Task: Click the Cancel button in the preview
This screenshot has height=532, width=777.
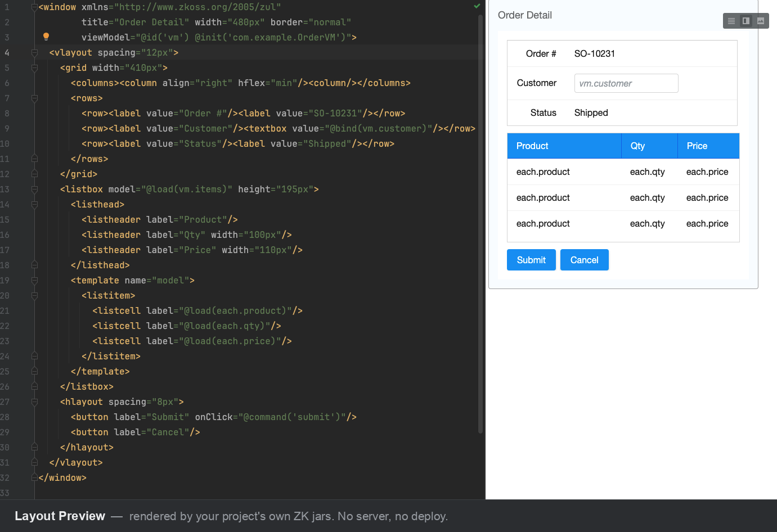Action: pos(584,260)
